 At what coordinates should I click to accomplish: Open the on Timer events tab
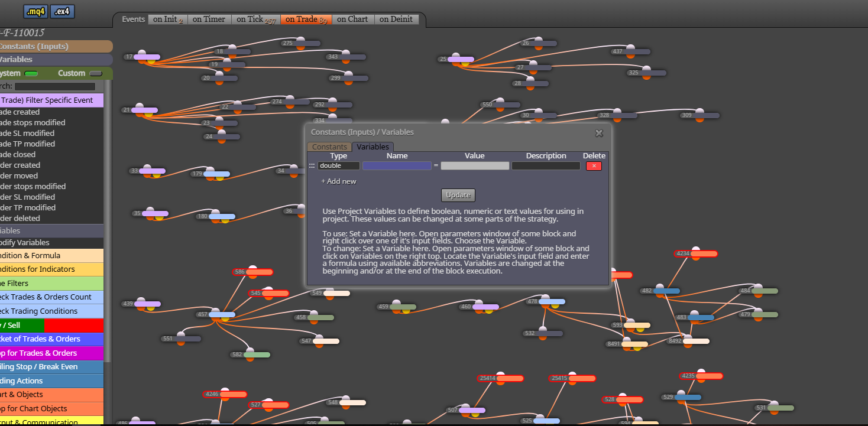(x=209, y=19)
